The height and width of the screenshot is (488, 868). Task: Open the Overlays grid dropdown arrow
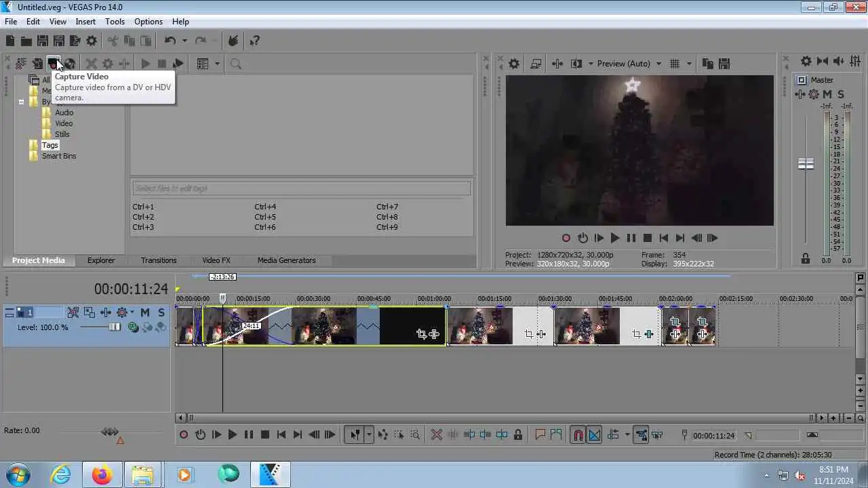click(x=689, y=64)
